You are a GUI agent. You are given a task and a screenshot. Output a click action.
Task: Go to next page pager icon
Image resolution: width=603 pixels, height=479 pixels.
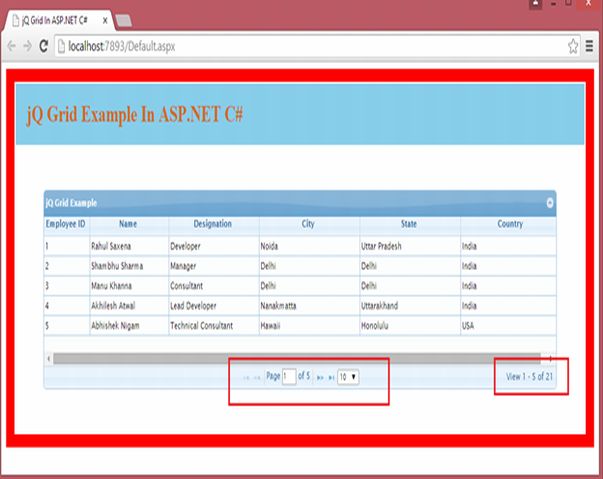click(320, 378)
